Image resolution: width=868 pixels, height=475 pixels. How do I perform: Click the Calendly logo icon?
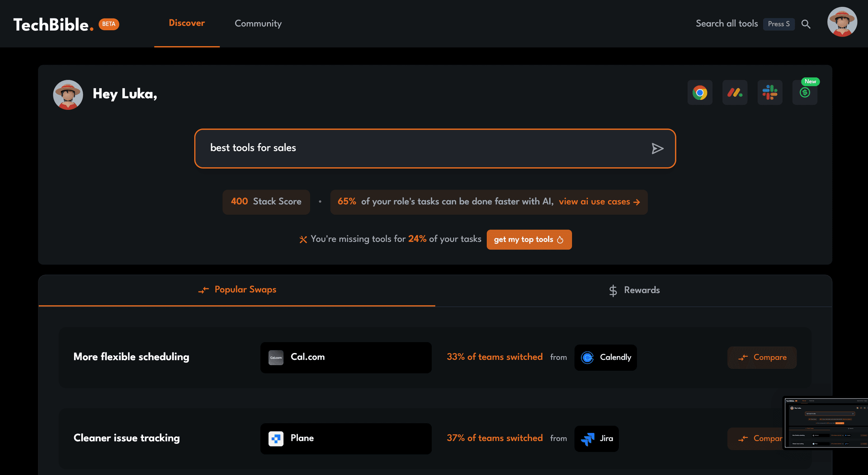tap(587, 357)
